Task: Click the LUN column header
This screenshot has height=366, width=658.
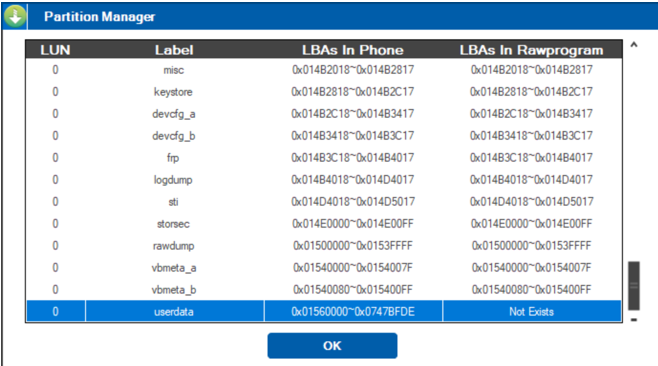Action: pyautogui.click(x=55, y=50)
